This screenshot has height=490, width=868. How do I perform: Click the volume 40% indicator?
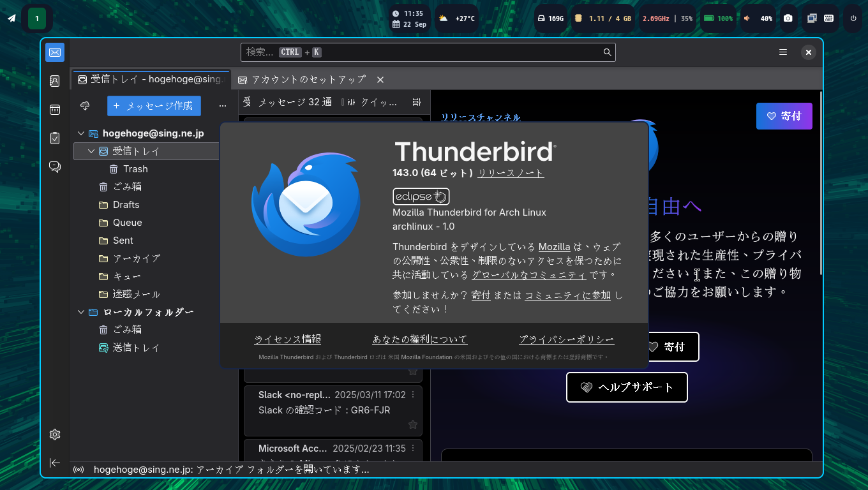[x=758, y=19]
